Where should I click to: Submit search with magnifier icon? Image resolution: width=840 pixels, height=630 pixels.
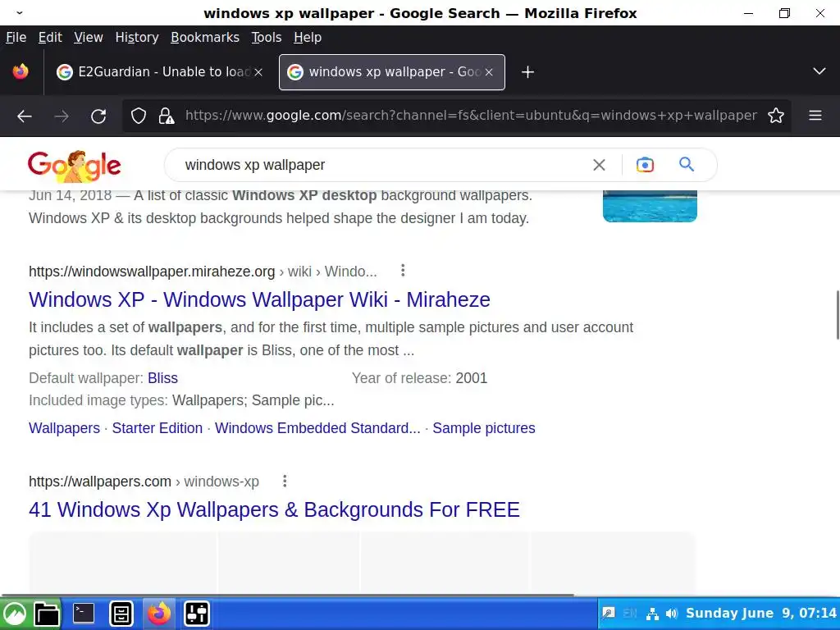tap(687, 164)
